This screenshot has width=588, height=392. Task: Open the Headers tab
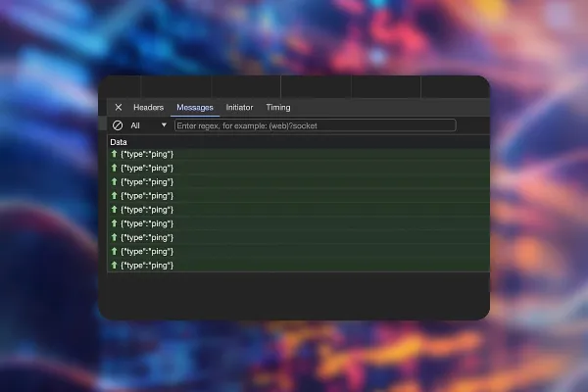coord(149,107)
